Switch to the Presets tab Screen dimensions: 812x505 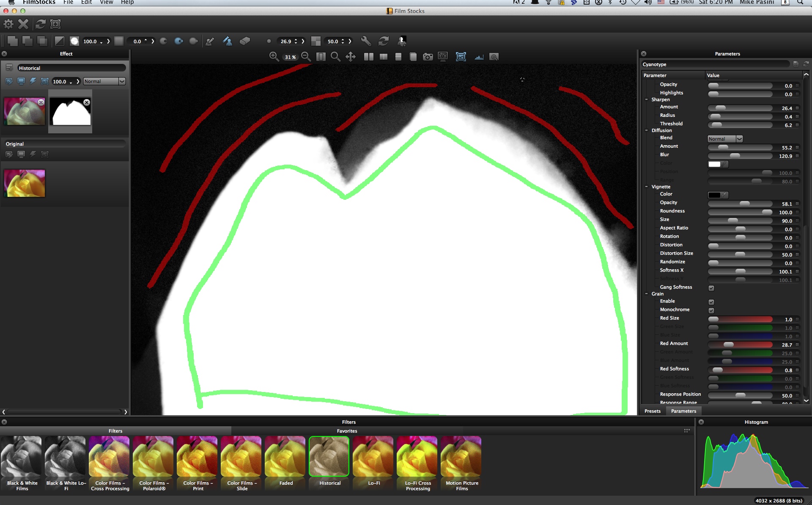coord(652,411)
